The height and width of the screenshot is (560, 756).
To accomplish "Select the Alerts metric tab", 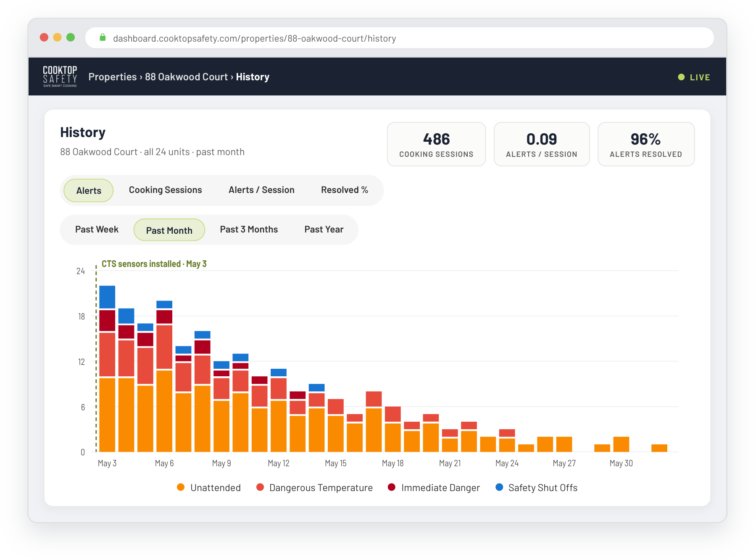I will pos(89,190).
